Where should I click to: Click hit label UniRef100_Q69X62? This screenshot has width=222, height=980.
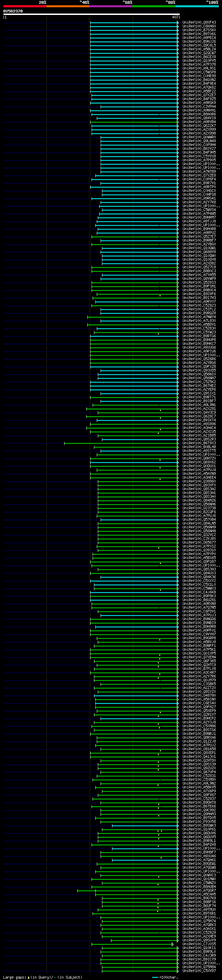pos(199,462)
